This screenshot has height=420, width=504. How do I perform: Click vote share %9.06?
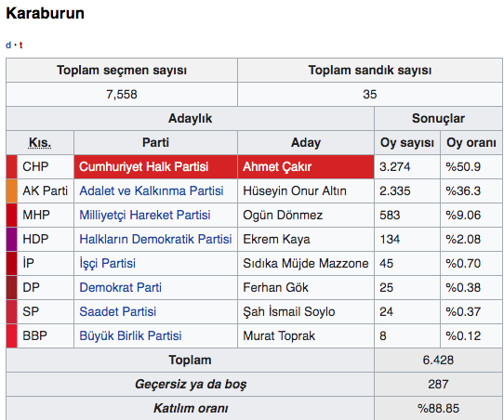[463, 215]
